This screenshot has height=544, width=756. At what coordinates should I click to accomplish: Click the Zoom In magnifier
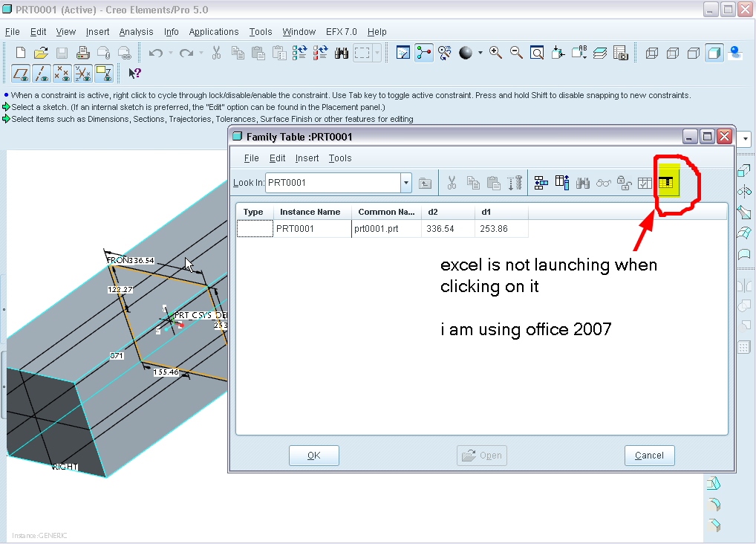495,53
